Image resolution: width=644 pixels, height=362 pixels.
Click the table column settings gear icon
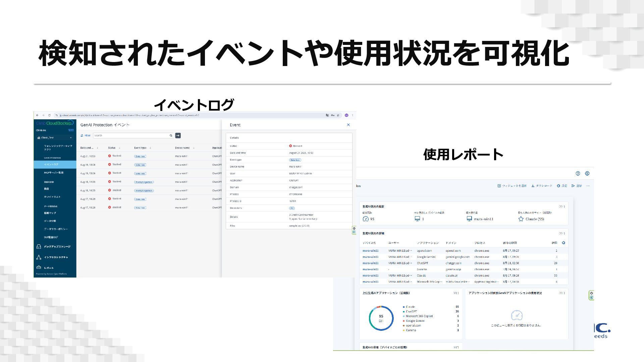point(563,243)
